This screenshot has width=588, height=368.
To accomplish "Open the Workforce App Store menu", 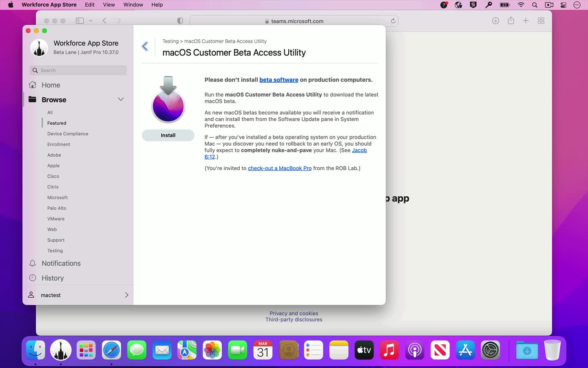I will click(x=49, y=5).
